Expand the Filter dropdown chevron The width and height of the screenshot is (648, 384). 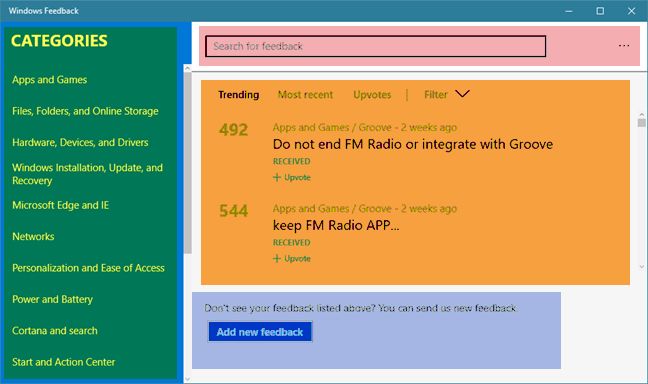point(462,94)
